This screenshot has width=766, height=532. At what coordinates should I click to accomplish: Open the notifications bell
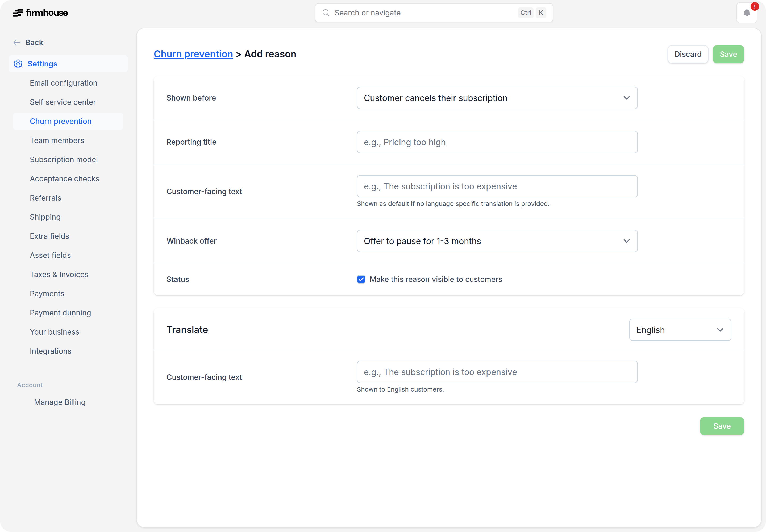[x=747, y=13]
